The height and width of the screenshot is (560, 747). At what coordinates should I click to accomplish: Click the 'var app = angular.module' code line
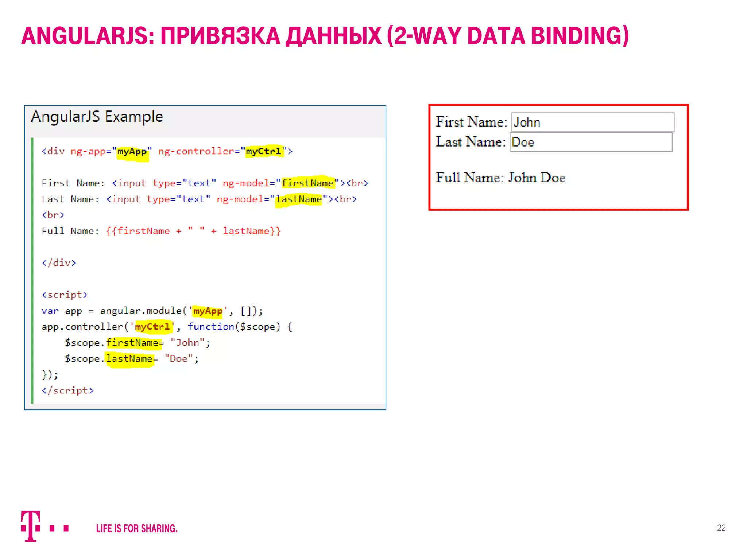point(152,311)
